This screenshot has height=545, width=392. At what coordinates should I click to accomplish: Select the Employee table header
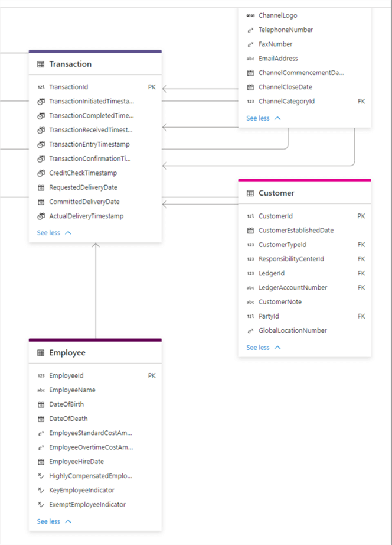pyautogui.click(x=95, y=352)
